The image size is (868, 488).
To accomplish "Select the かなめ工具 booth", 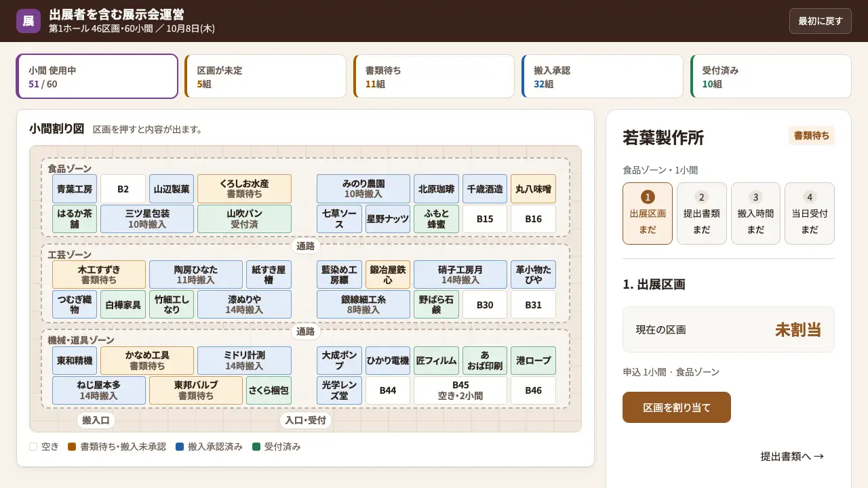I will (x=147, y=361).
